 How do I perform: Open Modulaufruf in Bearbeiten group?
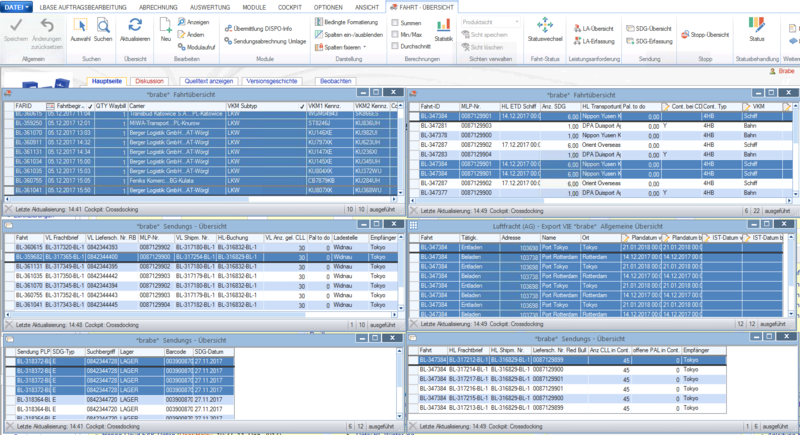196,47
